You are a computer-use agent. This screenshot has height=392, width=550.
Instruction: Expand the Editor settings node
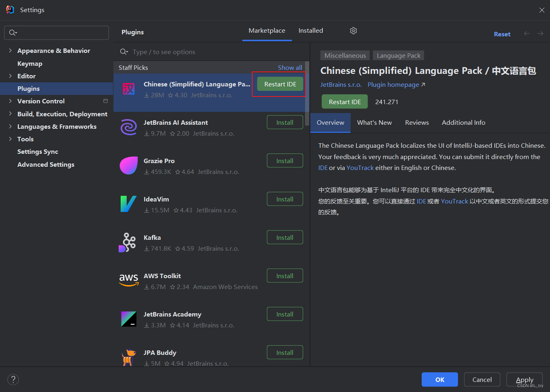(10, 76)
